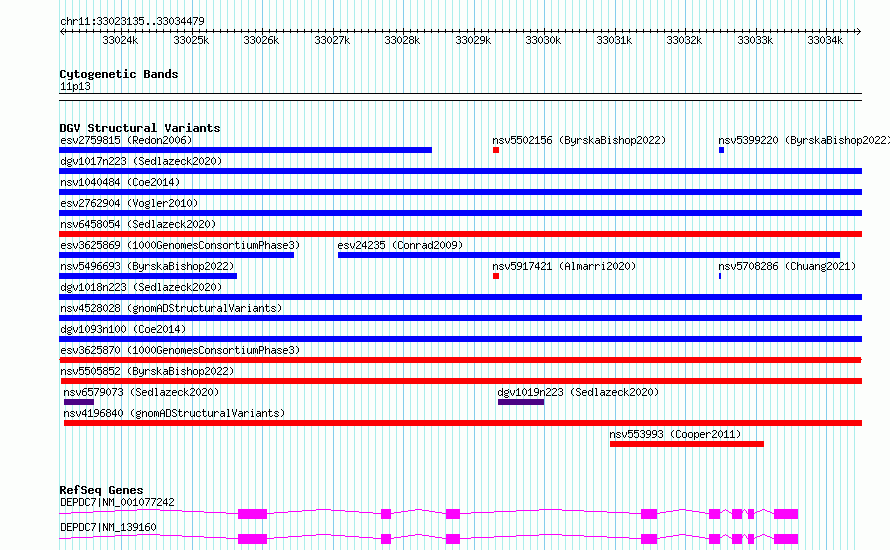Select the tiny blue nsv5708286 marker

[720, 276]
